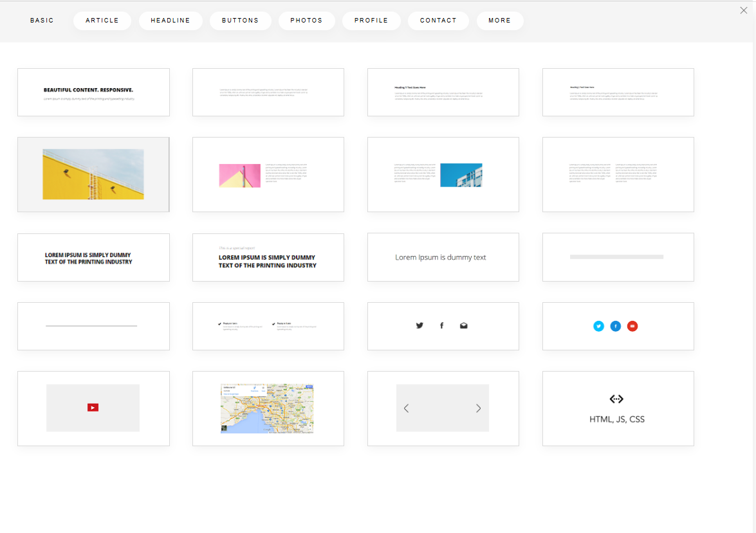Close the snippet panel with X
Screen dimensions: 756x533
[x=744, y=10]
